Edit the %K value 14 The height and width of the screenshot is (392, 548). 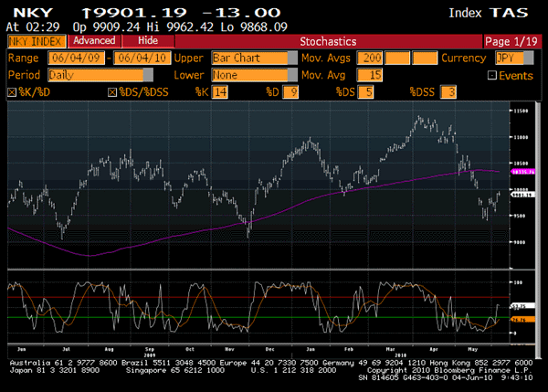(x=220, y=92)
